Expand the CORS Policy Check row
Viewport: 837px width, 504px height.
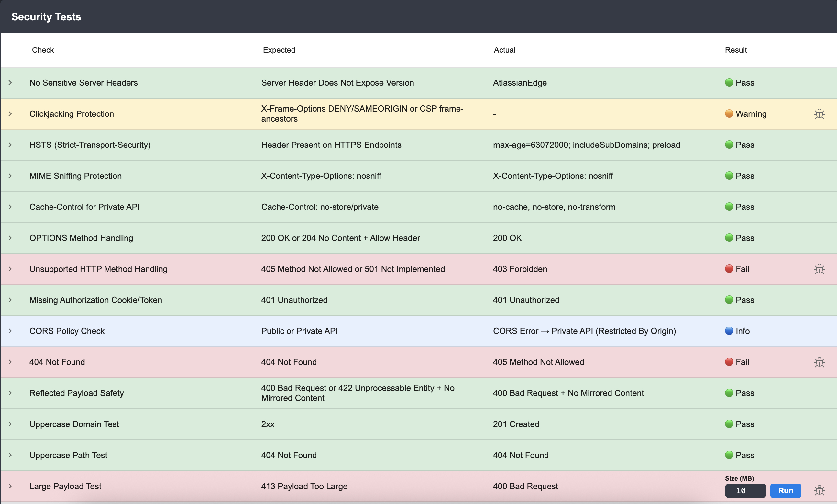[x=10, y=331]
